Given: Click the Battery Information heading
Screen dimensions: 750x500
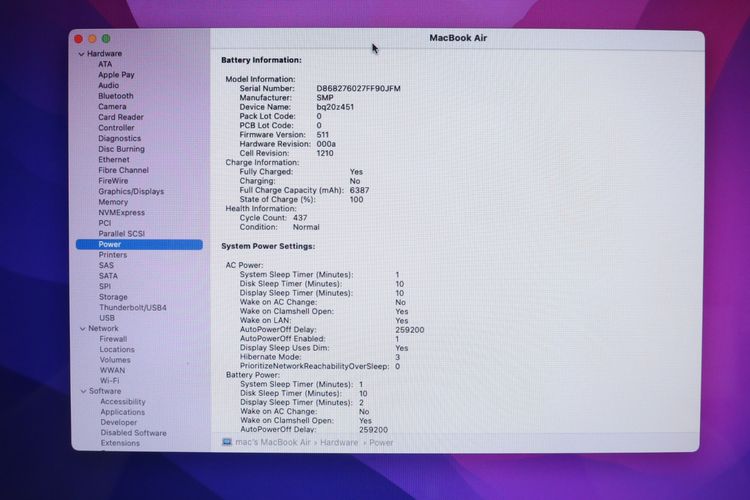Looking at the screenshot, I should coord(261,60).
